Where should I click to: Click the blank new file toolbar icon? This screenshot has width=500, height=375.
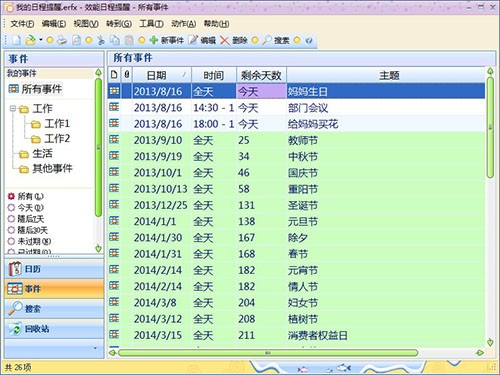click(16, 40)
